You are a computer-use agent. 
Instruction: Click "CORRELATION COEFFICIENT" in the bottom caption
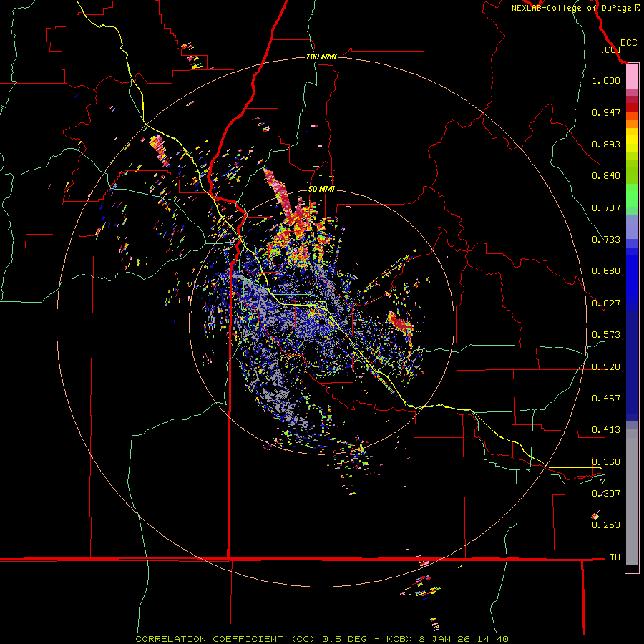pyautogui.click(x=209, y=639)
